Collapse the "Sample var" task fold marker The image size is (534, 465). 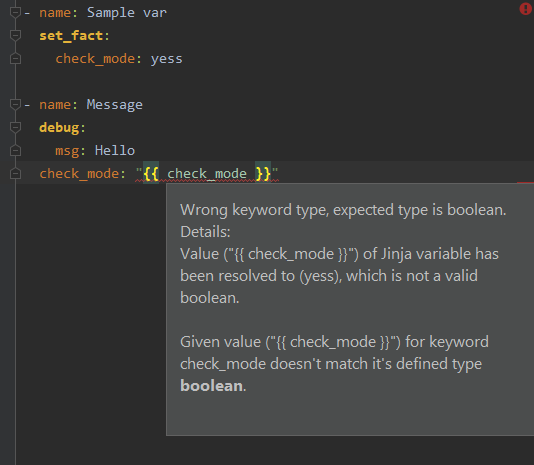click(x=15, y=13)
